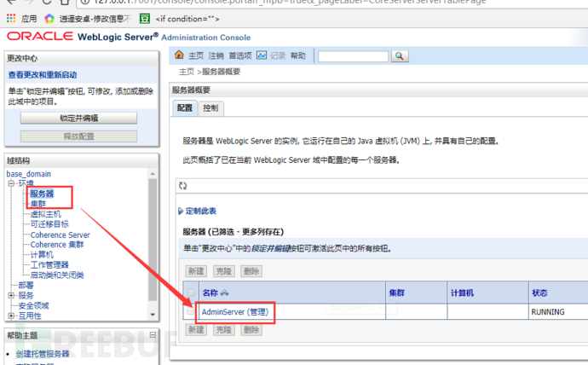
Task: Click the top 克隆 button above the table
Action: pos(224,271)
